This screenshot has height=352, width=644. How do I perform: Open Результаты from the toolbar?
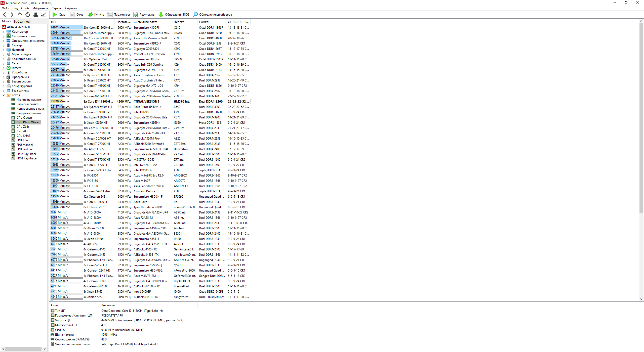coord(144,15)
